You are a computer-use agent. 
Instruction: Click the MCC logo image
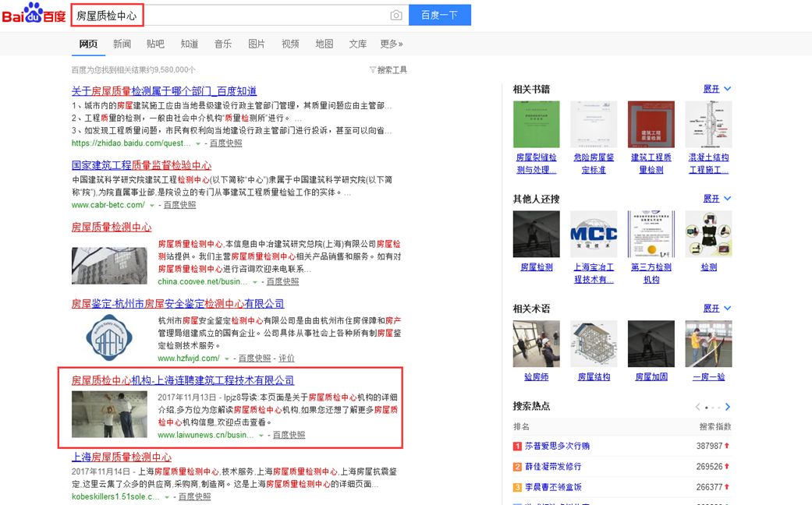pos(594,235)
